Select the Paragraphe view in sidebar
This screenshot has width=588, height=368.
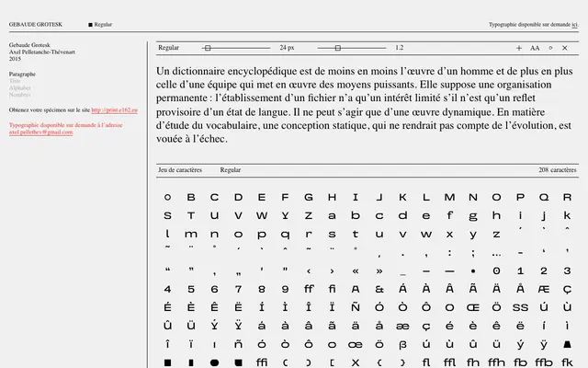tap(22, 74)
